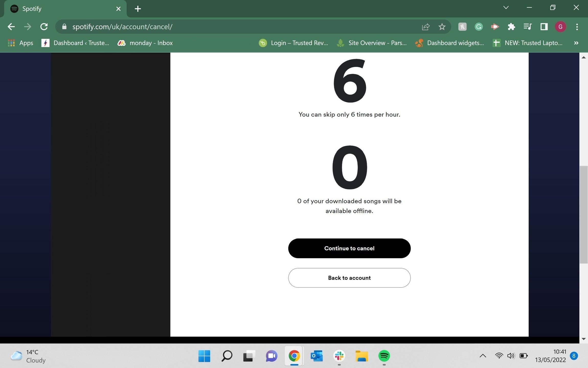Viewport: 588px width, 368px height.
Task: Open File Explorer from the taskbar
Action: [x=361, y=356]
